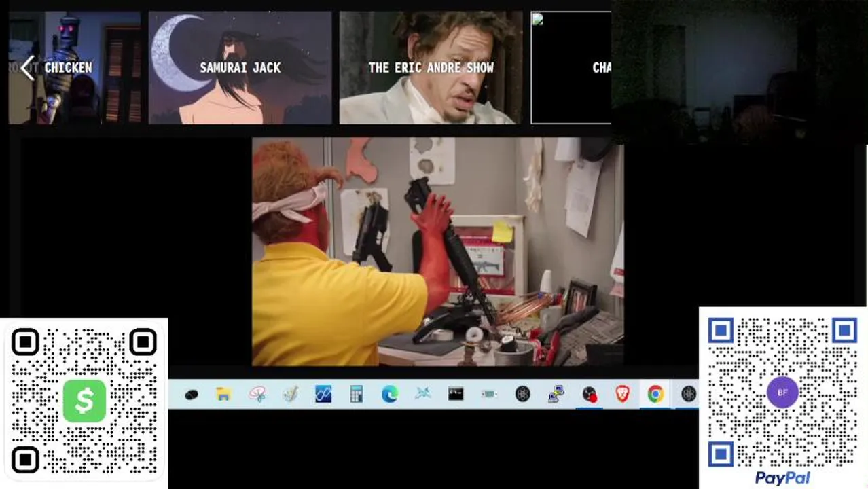The width and height of the screenshot is (868, 489).
Task: Launch Microsoft Edge from the taskbar
Action: [390, 394]
